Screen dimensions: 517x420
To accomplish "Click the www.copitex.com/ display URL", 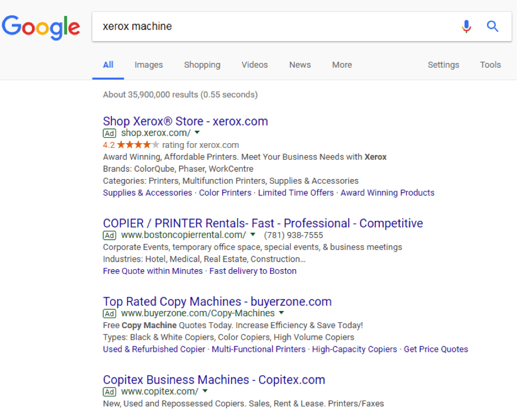I will tap(160, 391).
